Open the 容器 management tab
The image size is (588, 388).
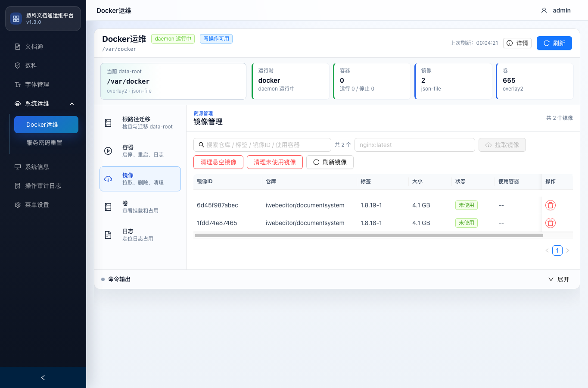click(140, 151)
